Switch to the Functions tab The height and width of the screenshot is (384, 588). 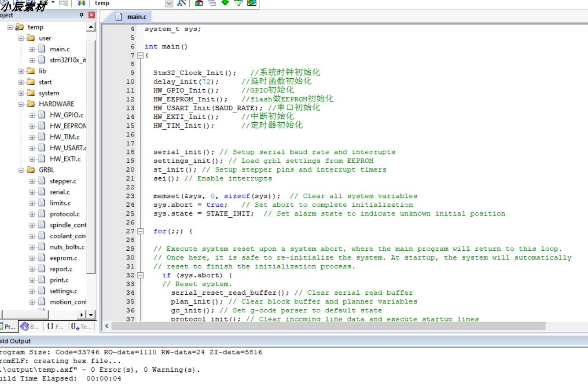pos(55,326)
